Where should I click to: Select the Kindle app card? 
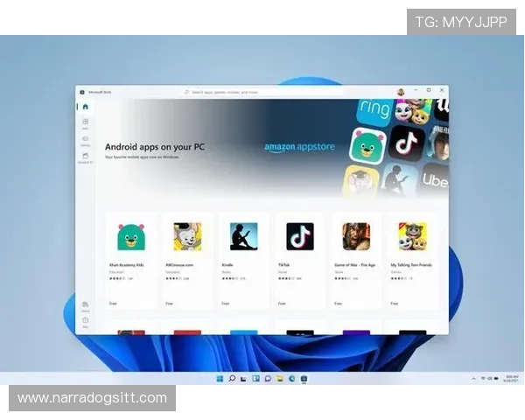[x=243, y=259]
